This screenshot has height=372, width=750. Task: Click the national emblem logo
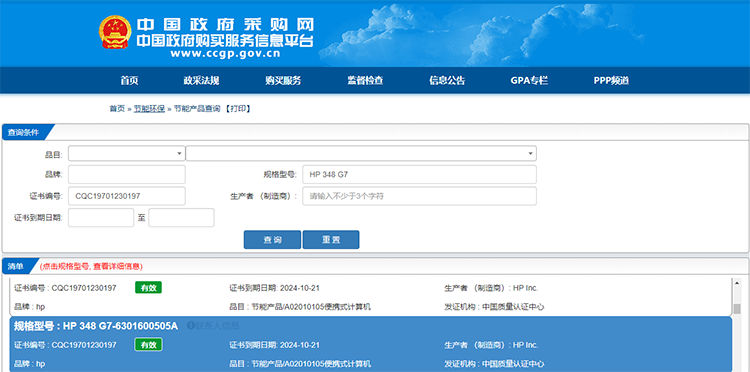[115, 32]
